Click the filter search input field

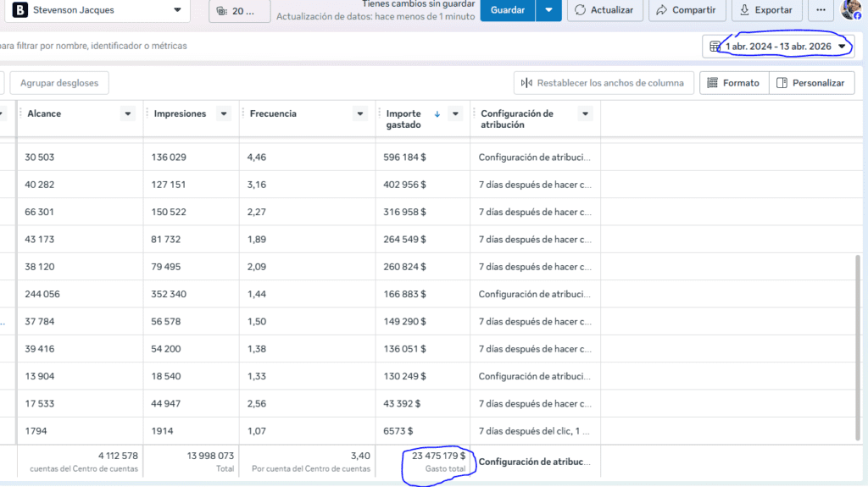click(x=348, y=46)
